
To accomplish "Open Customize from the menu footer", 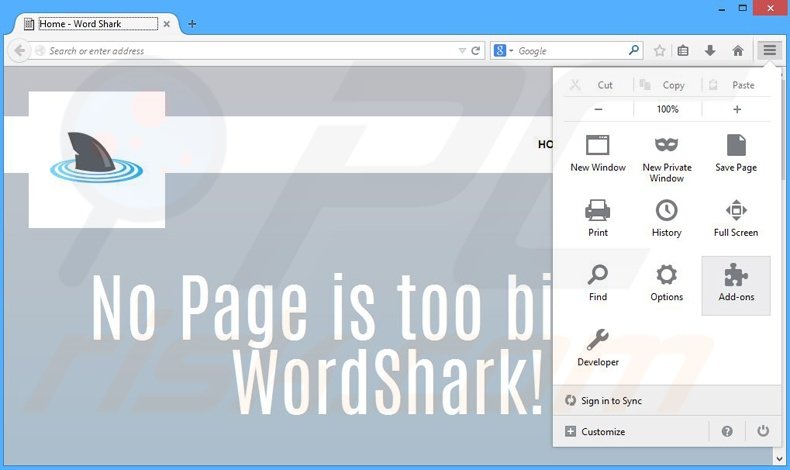I will pos(596,432).
